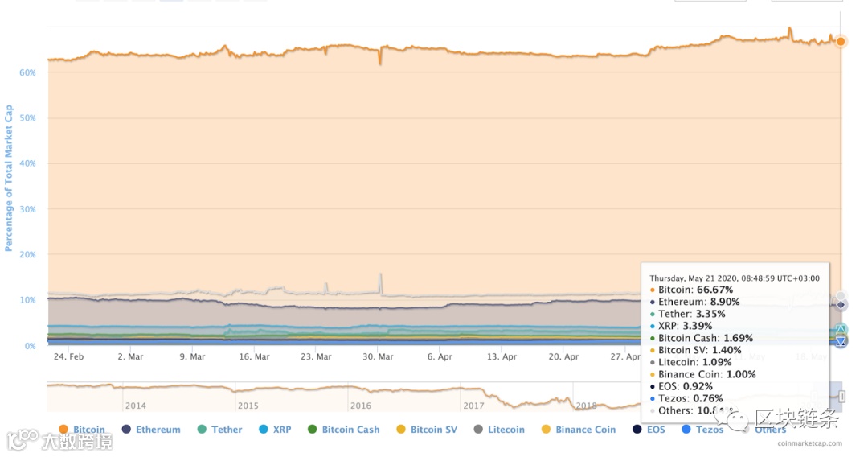
Task: Click tooltip line Binance Coin: 1.00%
Action: click(703, 374)
